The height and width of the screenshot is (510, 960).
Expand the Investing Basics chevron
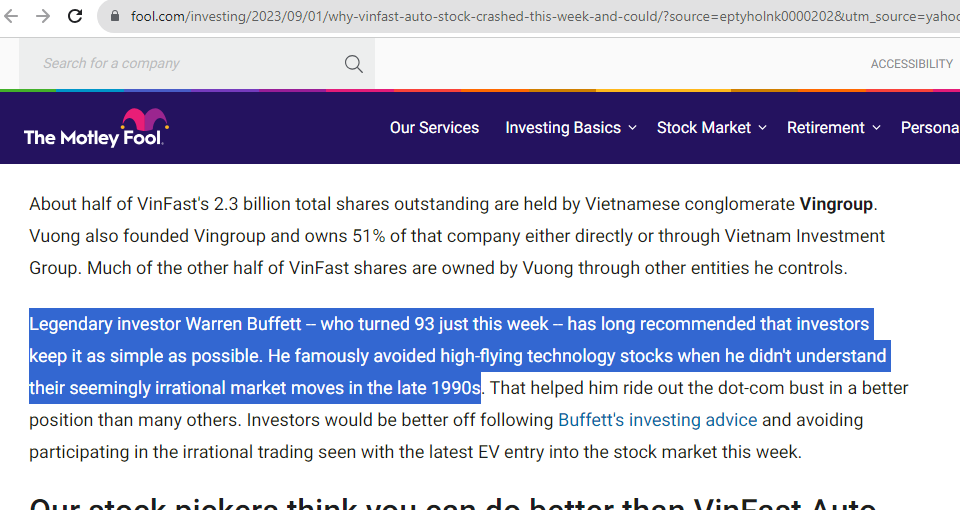click(632, 128)
